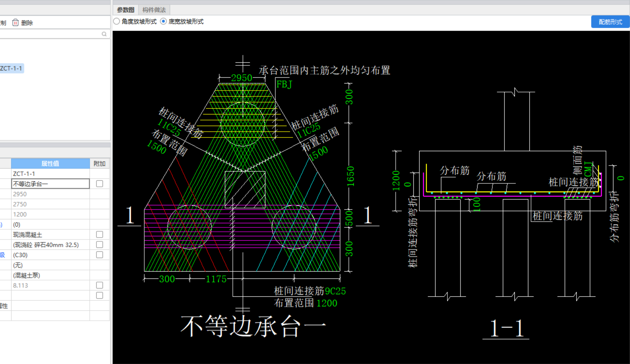
Task: Click the green 300 bottom-left dimension
Action: point(167,279)
